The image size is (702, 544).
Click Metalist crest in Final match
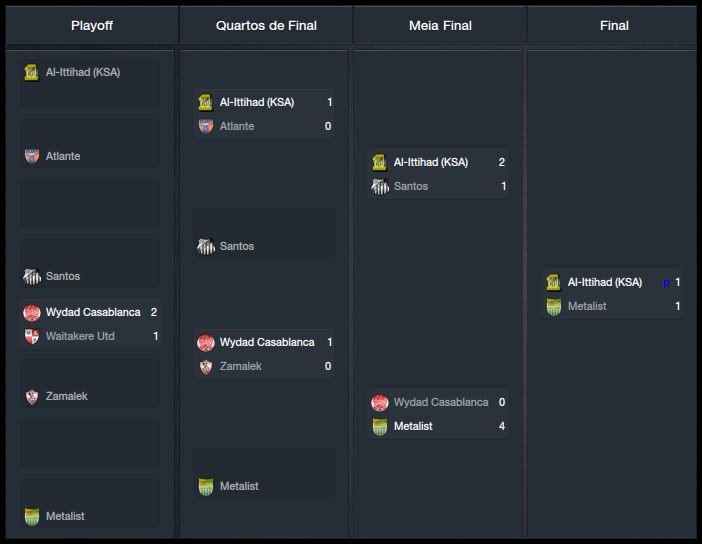click(x=553, y=306)
